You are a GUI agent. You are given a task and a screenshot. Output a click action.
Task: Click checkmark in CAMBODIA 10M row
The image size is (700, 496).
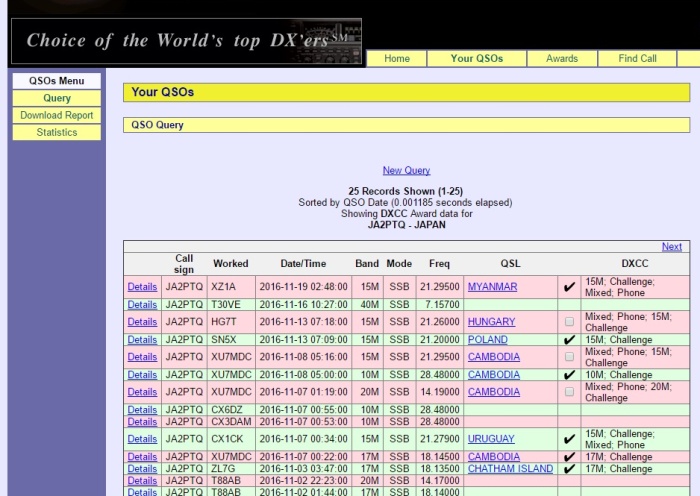569,375
